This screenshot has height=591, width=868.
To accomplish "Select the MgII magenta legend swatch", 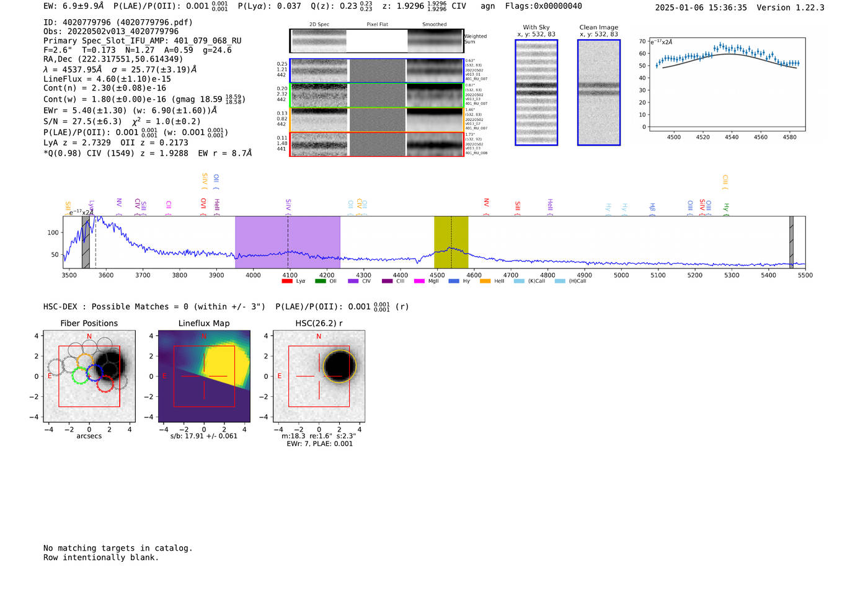I will point(419,281).
